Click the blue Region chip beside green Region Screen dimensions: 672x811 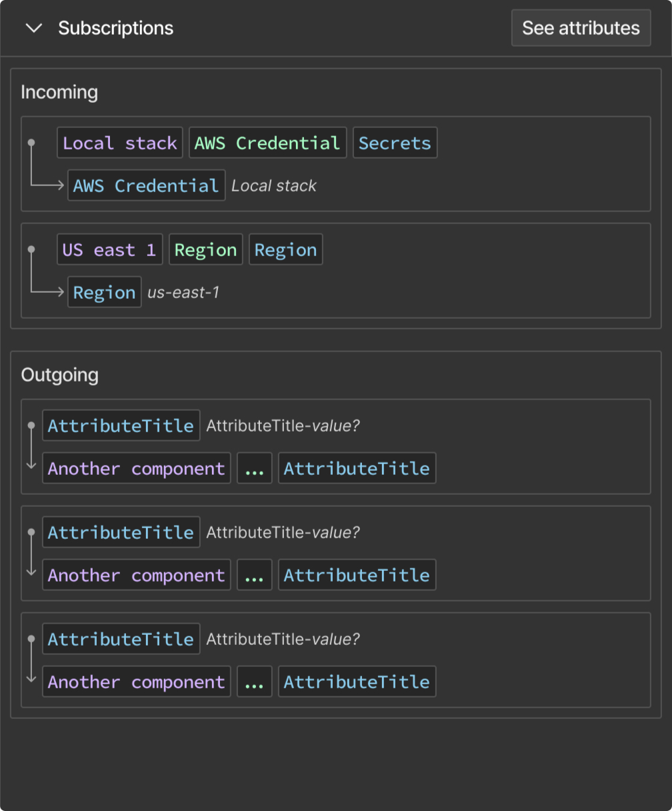pyautogui.click(x=285, y=249)
